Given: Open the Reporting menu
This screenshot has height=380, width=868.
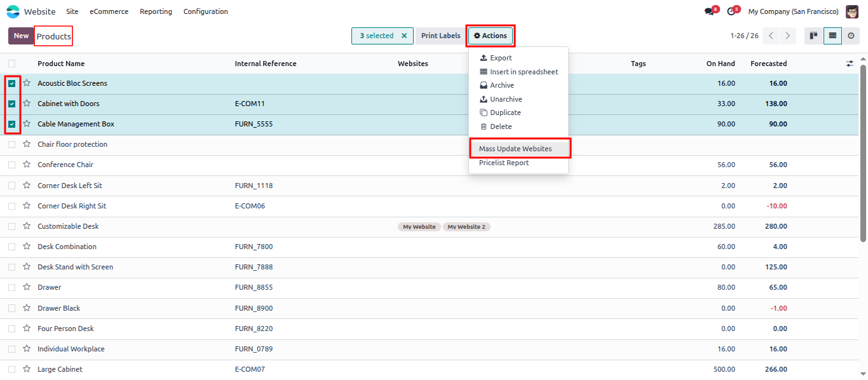Looking at the screenshot, I should tap(156, 11).
